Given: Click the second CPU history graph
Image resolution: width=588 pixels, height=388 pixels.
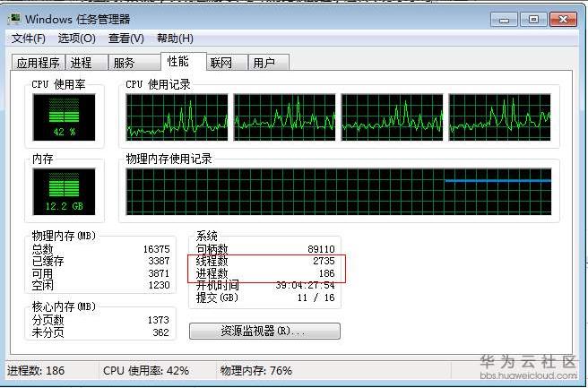Looking at the screenshot, I should tap(285, 117).
